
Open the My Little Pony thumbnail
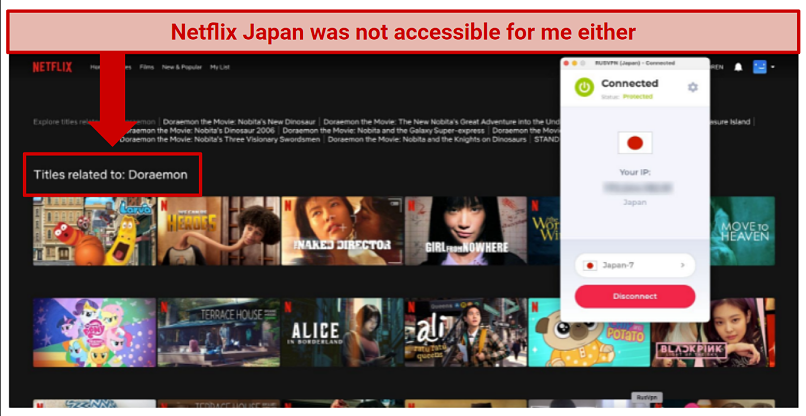pyautogui.click(x=95, y=332)
